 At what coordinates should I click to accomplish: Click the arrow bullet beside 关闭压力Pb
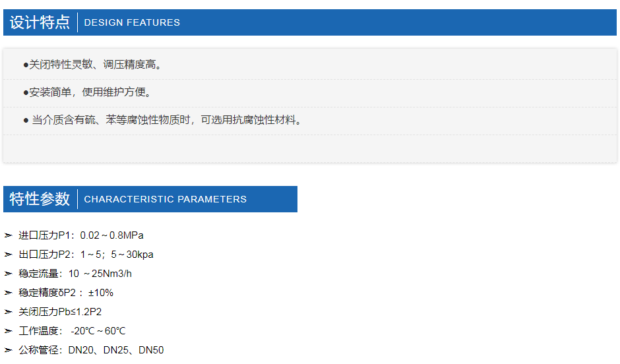(x=9, y=312)
